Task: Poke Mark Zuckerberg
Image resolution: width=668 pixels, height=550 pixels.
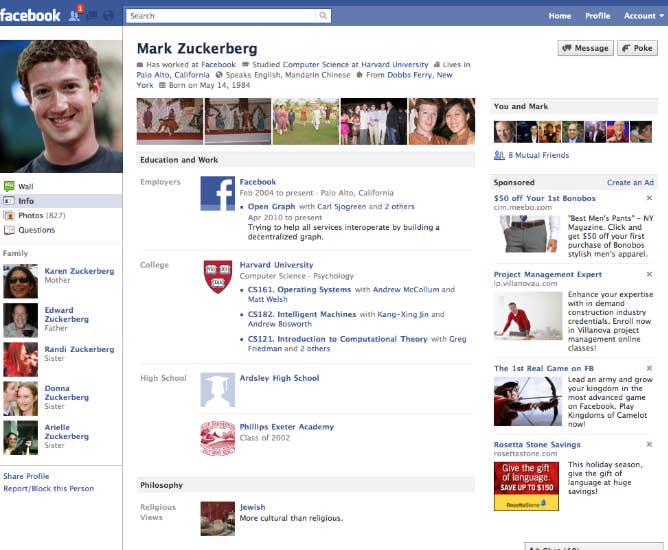Action: coord(637,48)
